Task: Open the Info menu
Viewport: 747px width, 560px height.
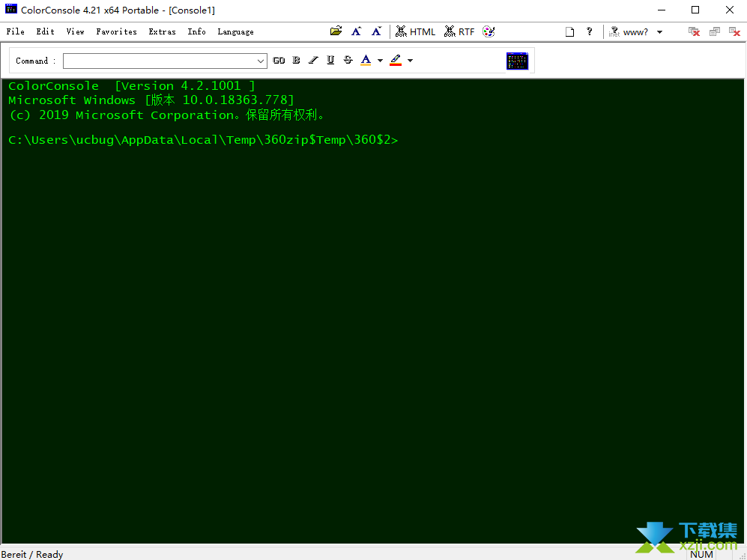Action: pos(196,31)
